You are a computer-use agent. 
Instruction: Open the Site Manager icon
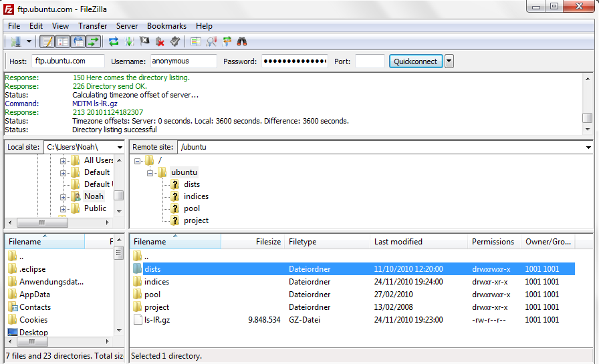[15, 41]
